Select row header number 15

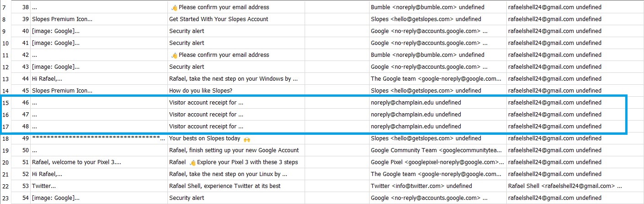[4, 103]
